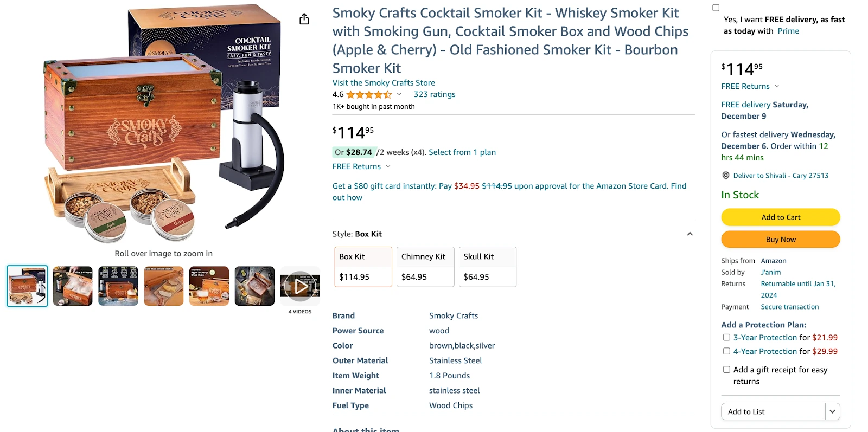Screen dimensions: 868x432
Task: Click the share icon above product image
Action: (304, 19)
